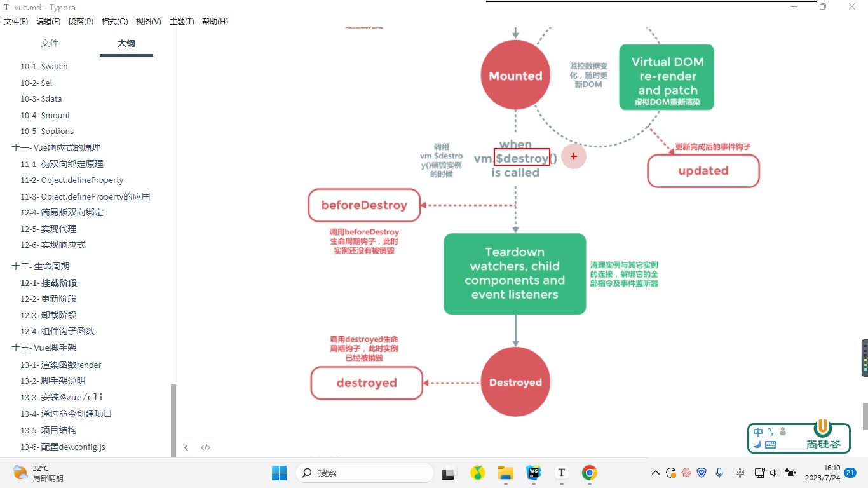The height and width of the screenshot is (488, 868).
Task: Toggle punctuation mode on the IME toolbar
Action: 770,432
